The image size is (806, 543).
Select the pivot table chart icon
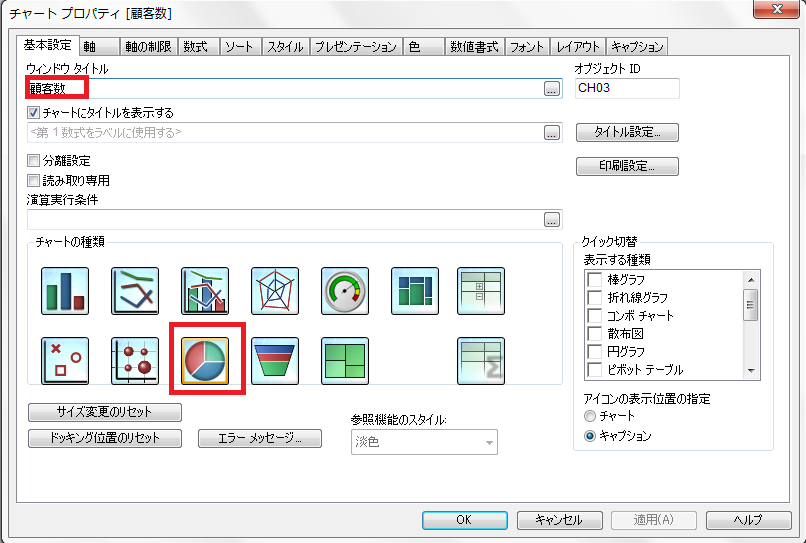point(481,290)
